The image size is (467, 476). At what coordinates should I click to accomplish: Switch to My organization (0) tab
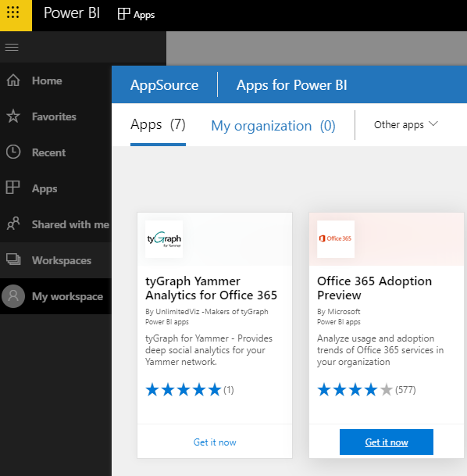(x=273, y=126)
